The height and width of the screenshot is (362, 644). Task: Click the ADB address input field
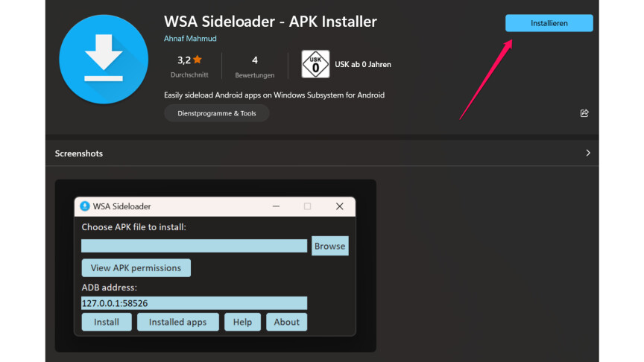(x=194, y=303)
